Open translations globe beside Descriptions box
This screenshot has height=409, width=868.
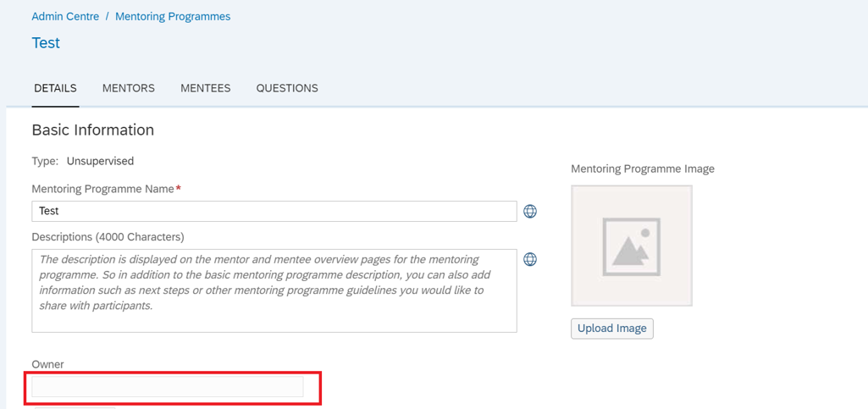[x=530, y=259]
